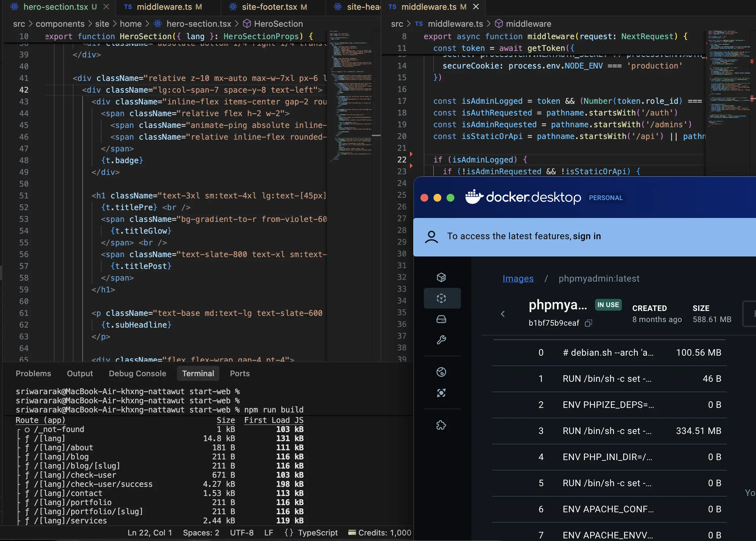Click Ln 22, Col 1 cursor position
The image size is (756, 541).
(x=150, y=532)
